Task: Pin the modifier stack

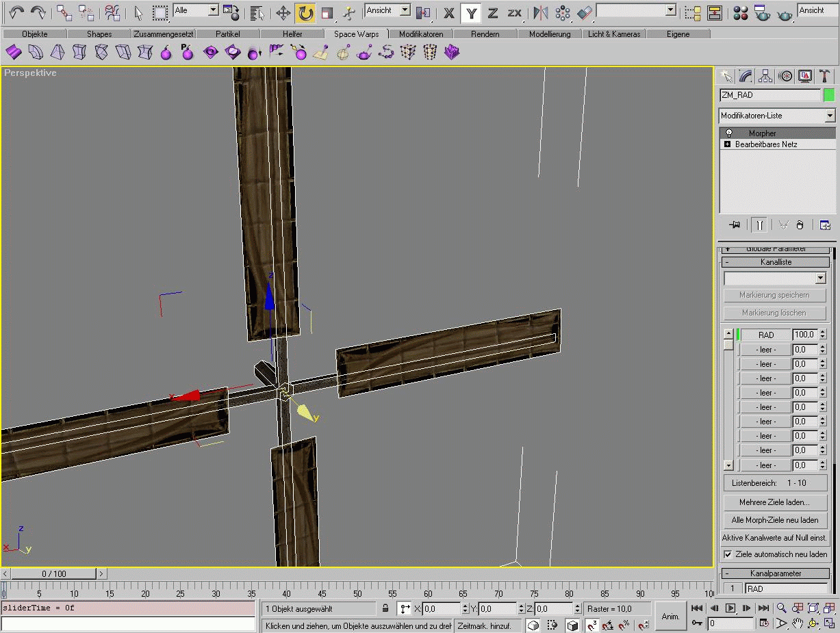Action: pos(735,225)
